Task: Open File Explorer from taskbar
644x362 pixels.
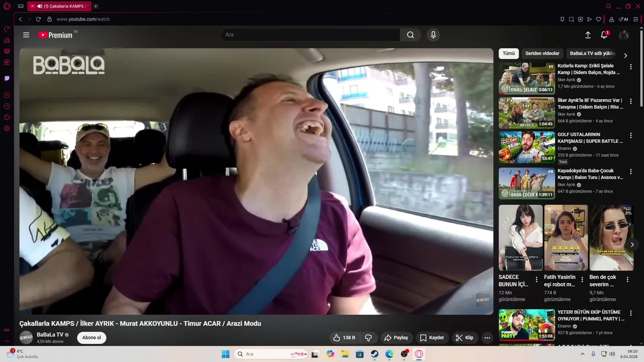Action: pyautogui.click(x=345, y=354)
